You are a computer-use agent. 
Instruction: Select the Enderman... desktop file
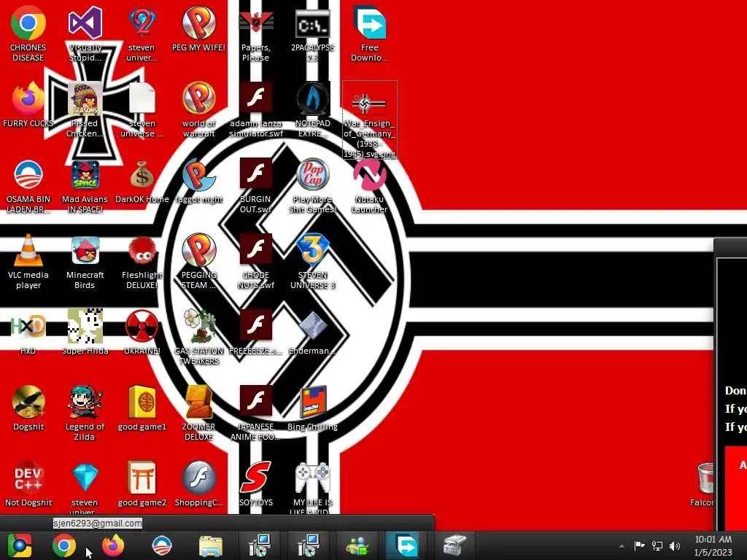312,332
